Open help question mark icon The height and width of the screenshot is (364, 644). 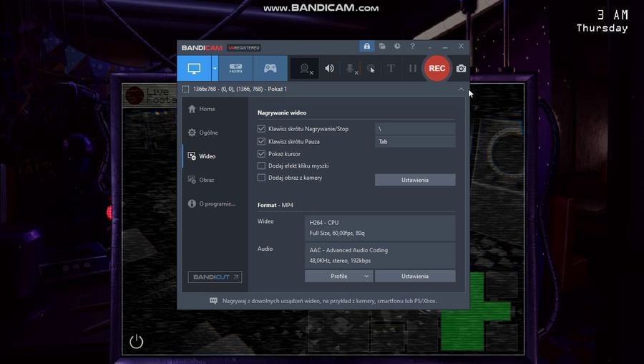(412, 46)
